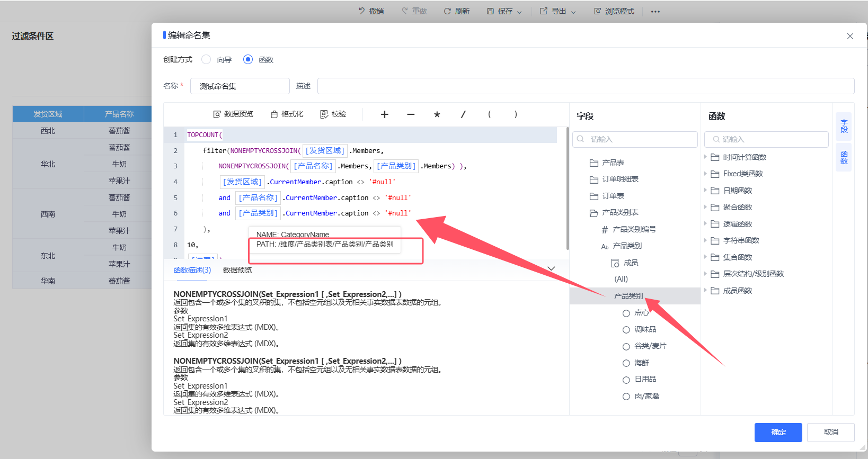The image size is (868, 459).
Task: Select the Ab 产品类别 field
Action: pos(621,246)
